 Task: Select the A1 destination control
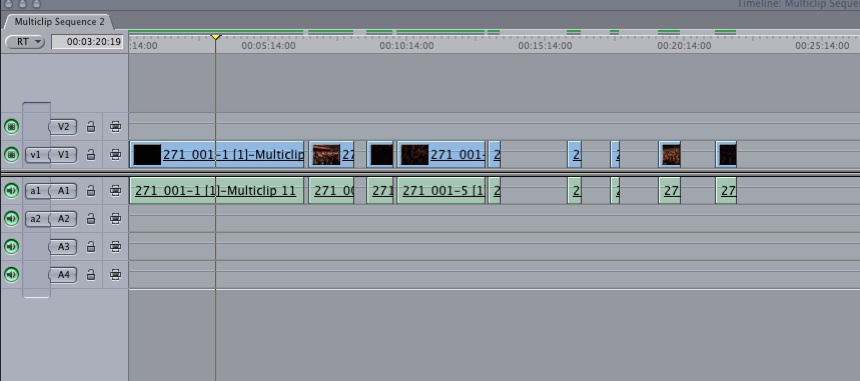(63, 191)
